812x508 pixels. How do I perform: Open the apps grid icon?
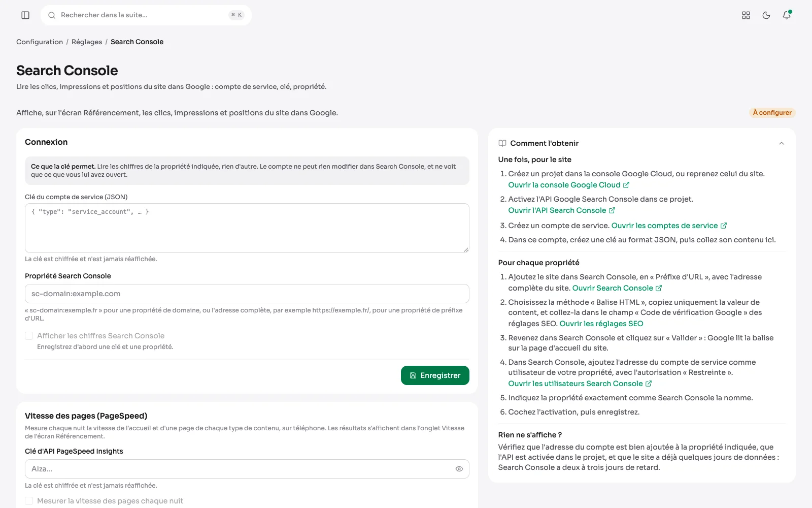[x=746, y=15]
